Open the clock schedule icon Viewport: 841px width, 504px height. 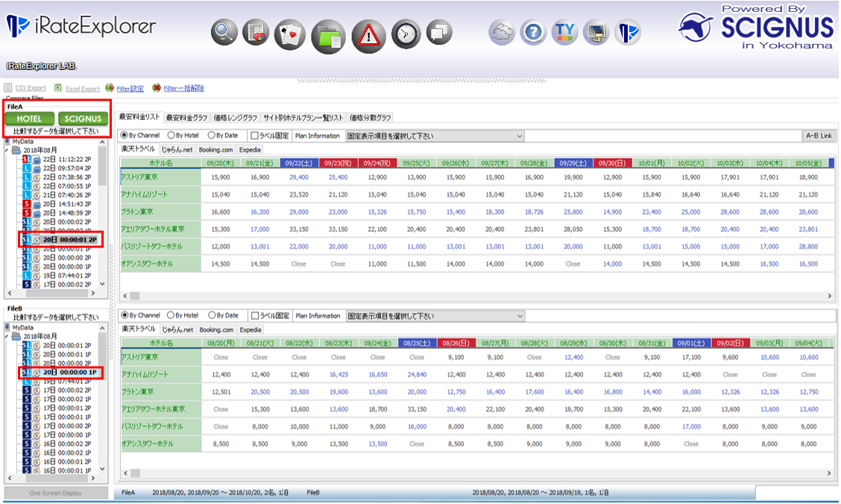coord(406,34)
